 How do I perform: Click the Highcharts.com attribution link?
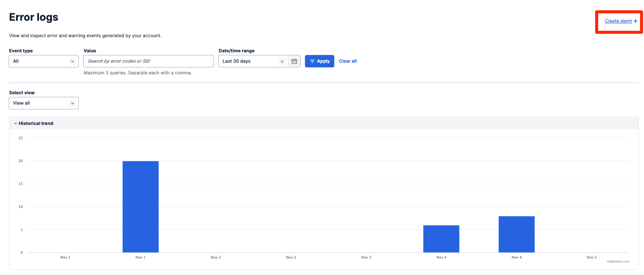[x=618, y=261]
